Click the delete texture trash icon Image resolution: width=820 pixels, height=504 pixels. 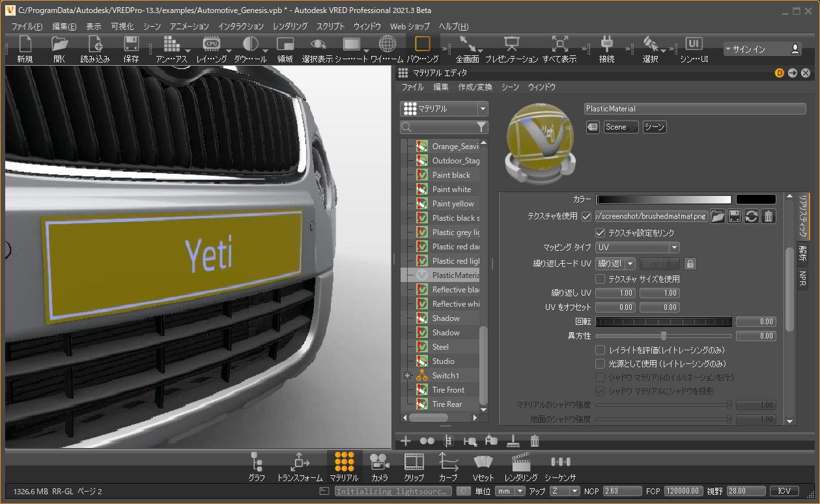(769, 216)
